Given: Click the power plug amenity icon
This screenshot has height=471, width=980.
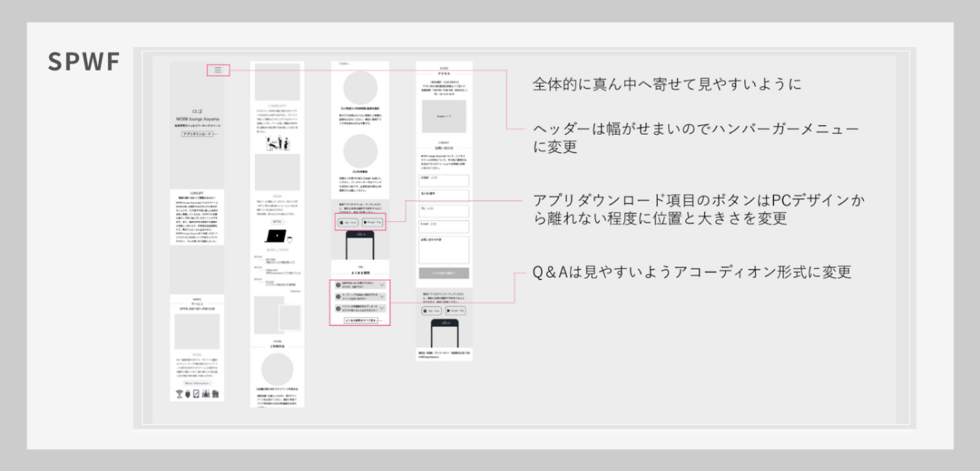Looking at the screenshot, I should click(x=188, y=393).
